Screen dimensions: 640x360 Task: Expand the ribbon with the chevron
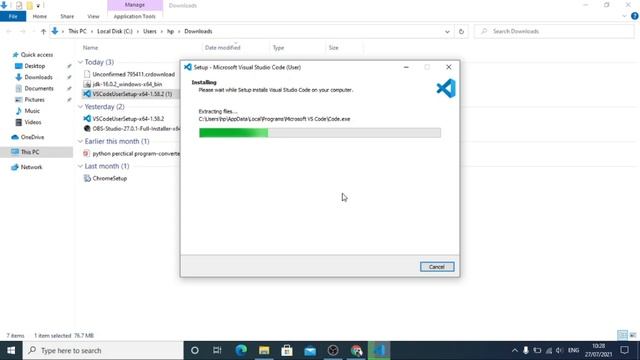pyautogui.click(x=624, y=16)
